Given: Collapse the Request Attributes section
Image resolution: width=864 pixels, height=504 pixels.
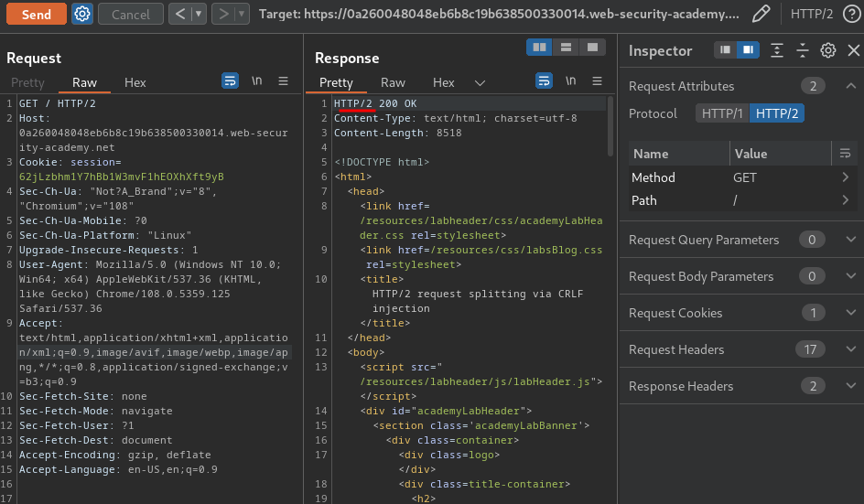Looking at the screenshot, I should (x=851, y=86).
